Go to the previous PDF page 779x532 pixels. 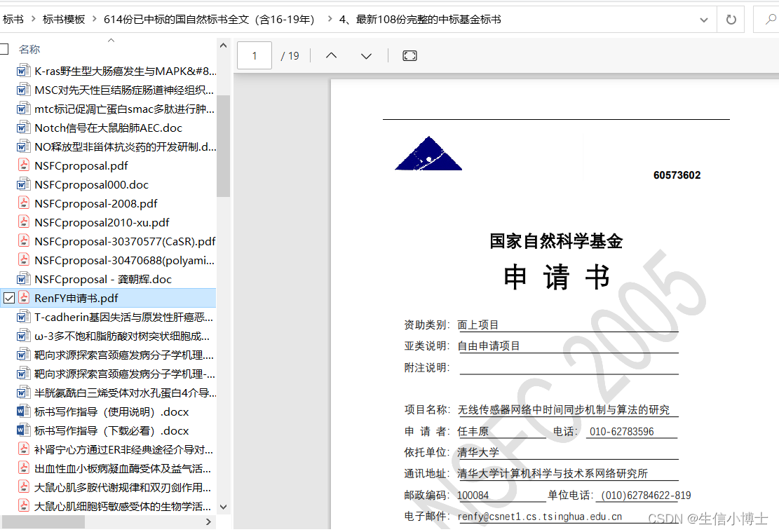click(332, 55)
